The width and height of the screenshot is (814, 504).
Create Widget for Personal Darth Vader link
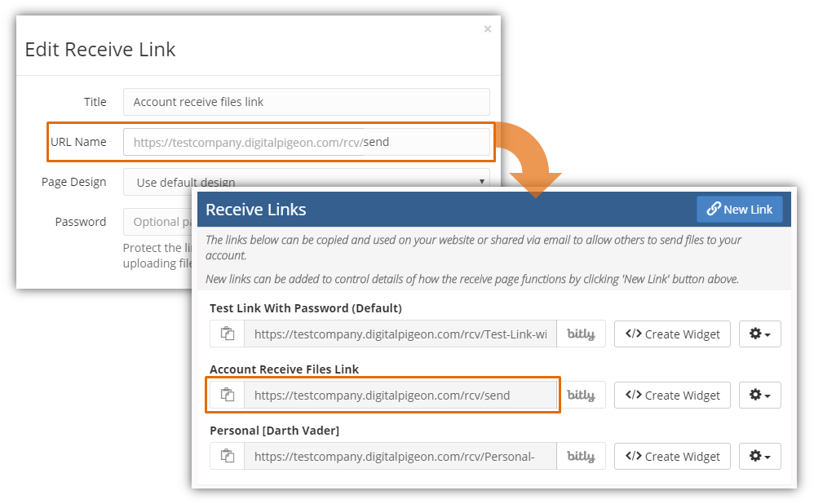pyautogui.click(x=672, y=456)
